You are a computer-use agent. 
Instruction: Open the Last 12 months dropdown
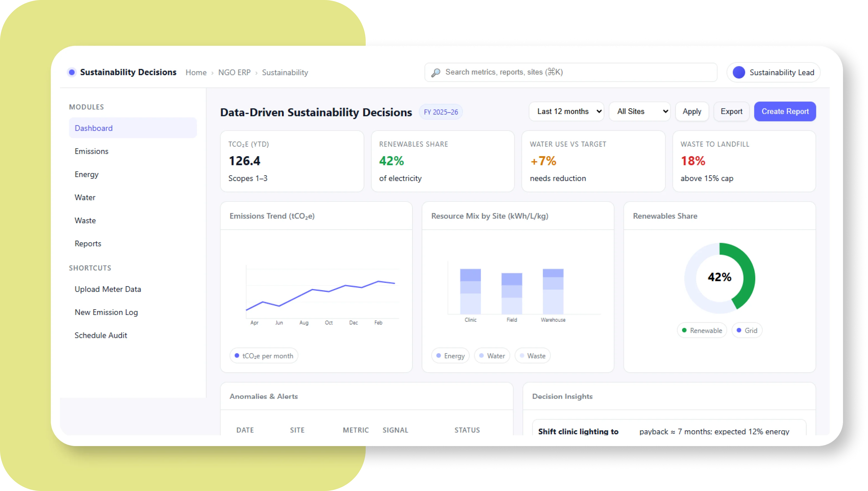[566, 111]
